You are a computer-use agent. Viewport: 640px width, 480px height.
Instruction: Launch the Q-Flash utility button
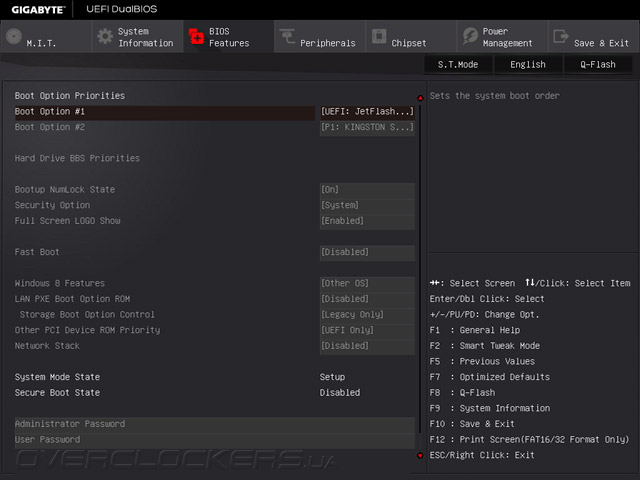pos(598,64)
